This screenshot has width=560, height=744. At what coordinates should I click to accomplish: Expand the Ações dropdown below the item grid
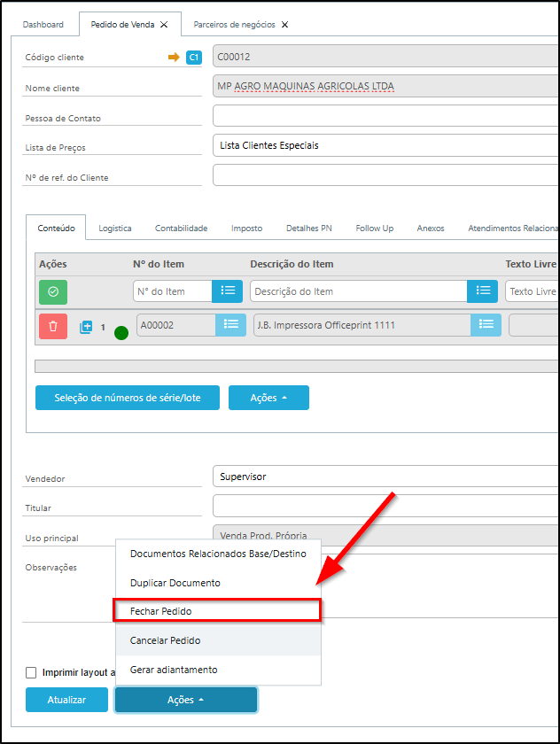pyautogui.click(x=268, y=399)
